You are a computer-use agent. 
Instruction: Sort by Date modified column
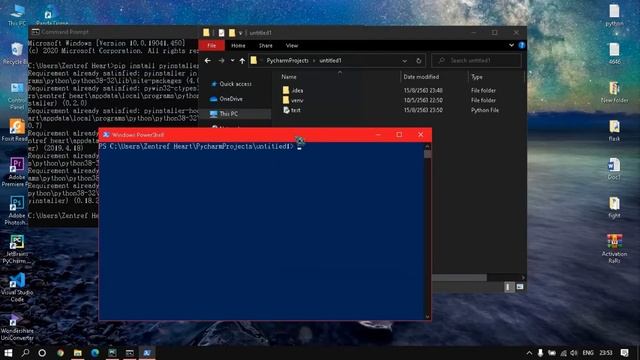coord(421,77)
